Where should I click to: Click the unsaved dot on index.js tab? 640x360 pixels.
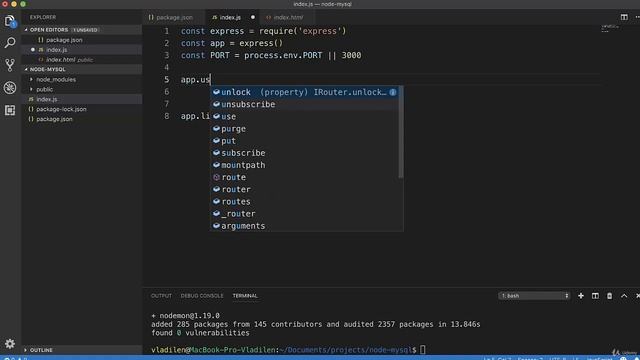click(253, 17)
